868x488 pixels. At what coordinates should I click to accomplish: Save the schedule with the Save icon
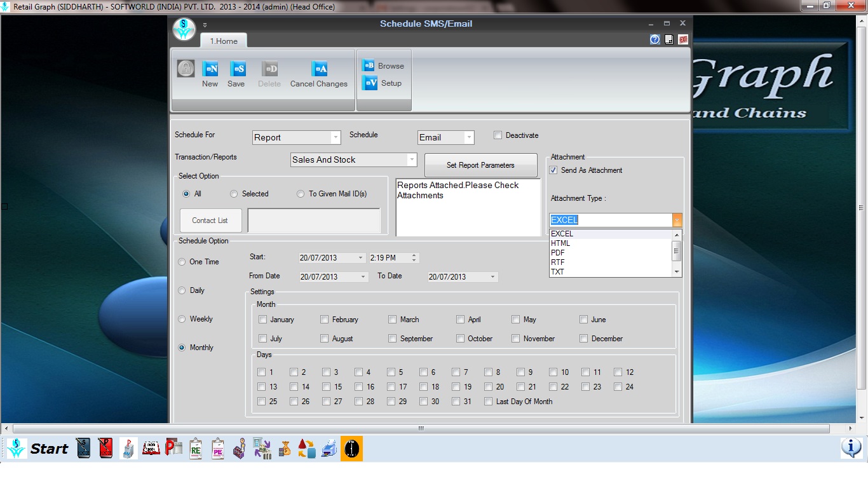click(x=236, y=73)
